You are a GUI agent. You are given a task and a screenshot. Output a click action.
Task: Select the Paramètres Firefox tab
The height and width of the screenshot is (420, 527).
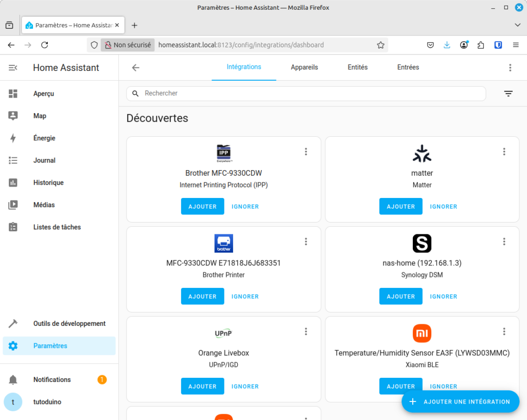(x=73, y=25)
